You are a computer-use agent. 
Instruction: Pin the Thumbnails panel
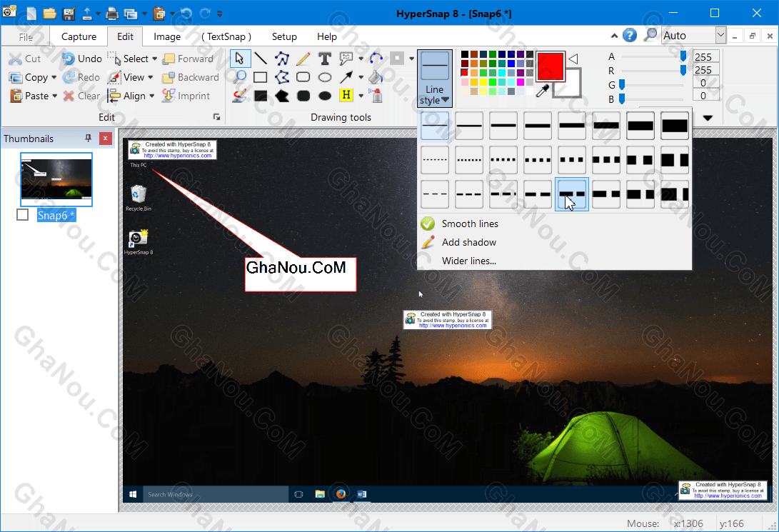coord(89,138)
